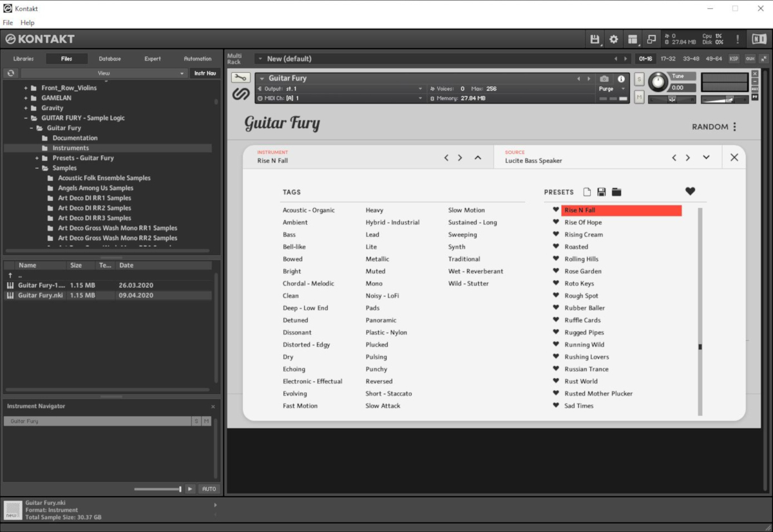Save preset floppy disk icon
This screenshot has width=773, height=532.
(x=602, y=192)
